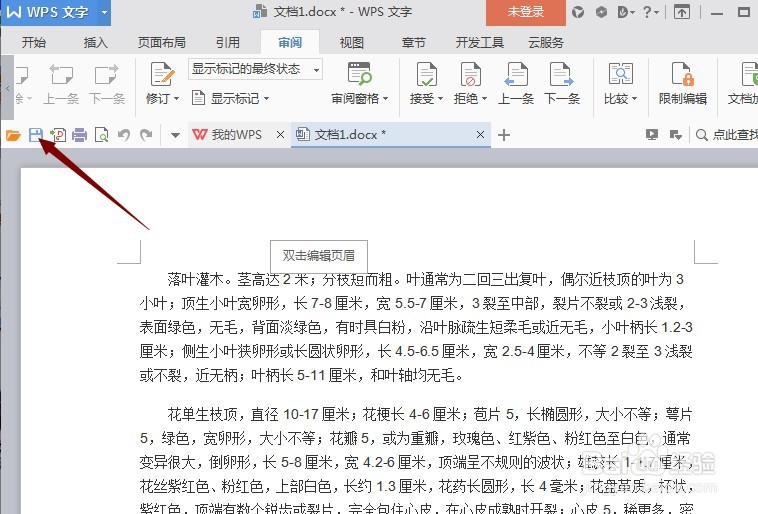Click the 未登录 login button
The width and height of the screenshot is (758, 514).
tap(525, 12)
